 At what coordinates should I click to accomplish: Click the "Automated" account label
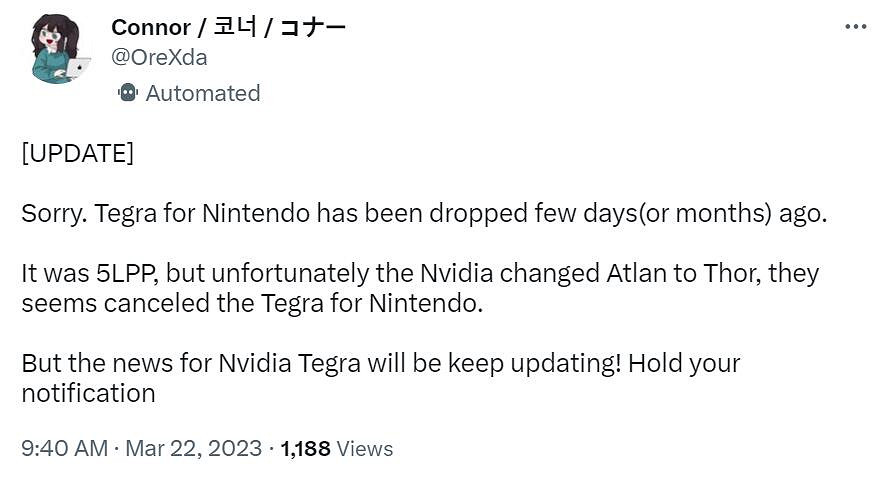202,93
